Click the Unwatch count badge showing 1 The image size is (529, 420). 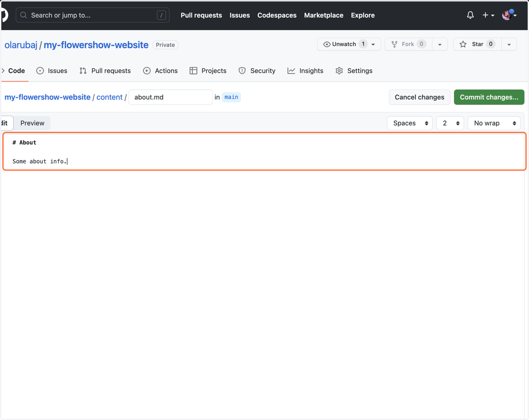coord(363,44)
